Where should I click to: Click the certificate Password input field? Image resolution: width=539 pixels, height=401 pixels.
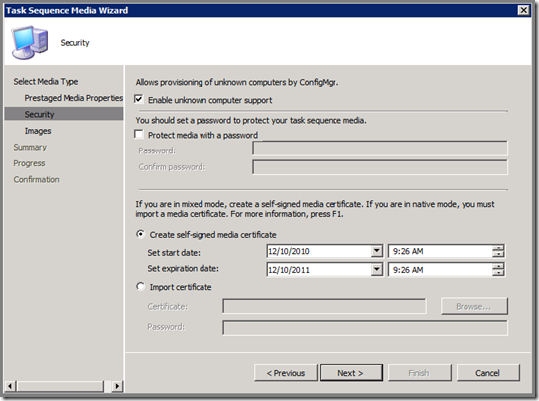(365, 327)
